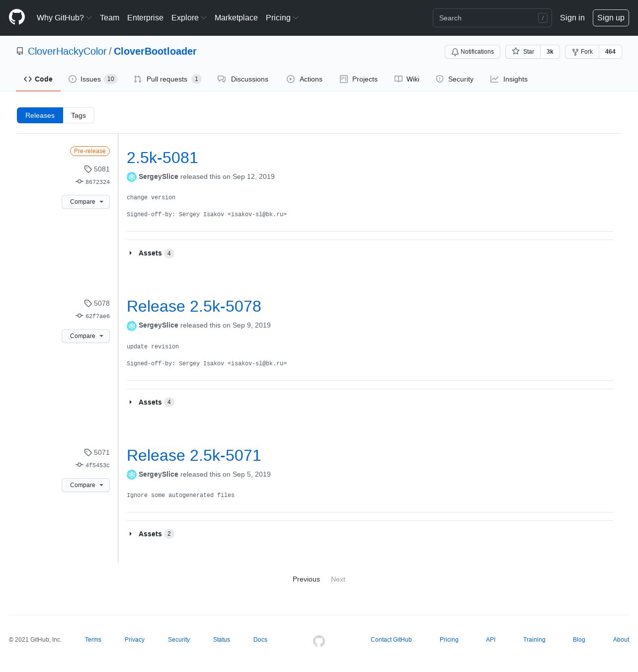638x672 pixels.
Task: Open Terms link in footer
Action: [93, 640]
